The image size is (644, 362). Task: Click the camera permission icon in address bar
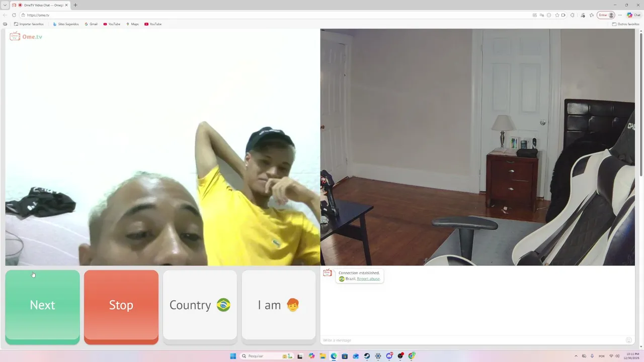point(563,15)
